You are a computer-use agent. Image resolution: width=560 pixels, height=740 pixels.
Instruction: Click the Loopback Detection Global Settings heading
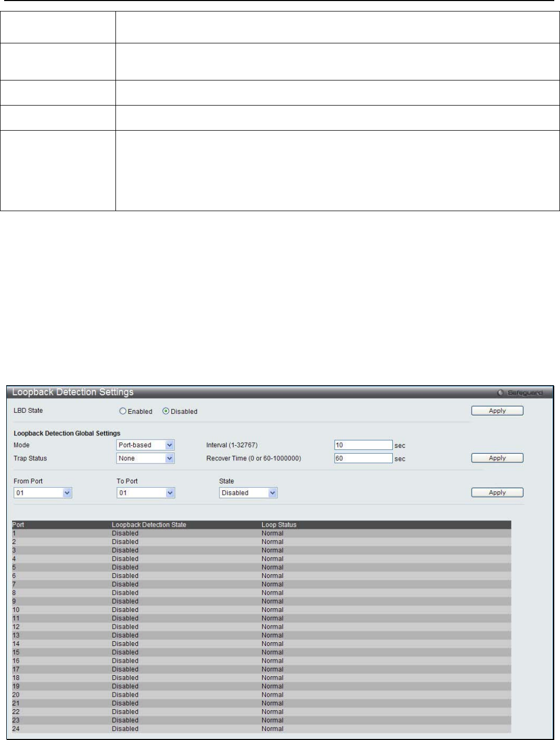(67, 433)
